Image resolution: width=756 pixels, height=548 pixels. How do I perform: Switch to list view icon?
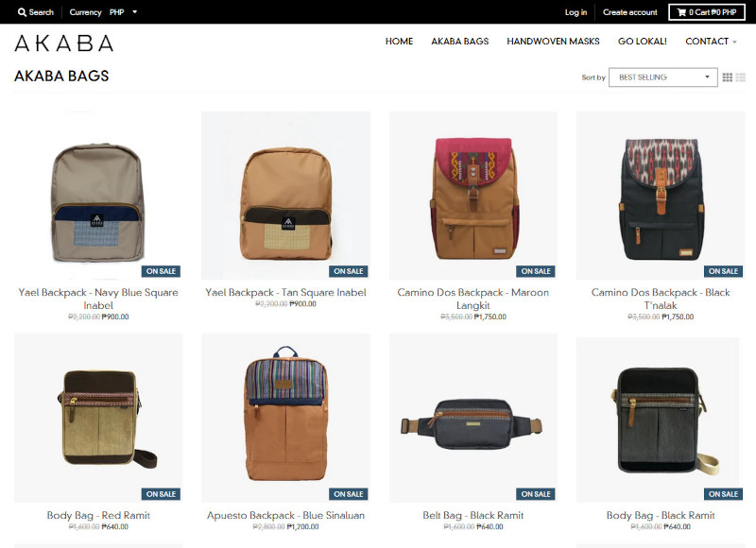741,77
